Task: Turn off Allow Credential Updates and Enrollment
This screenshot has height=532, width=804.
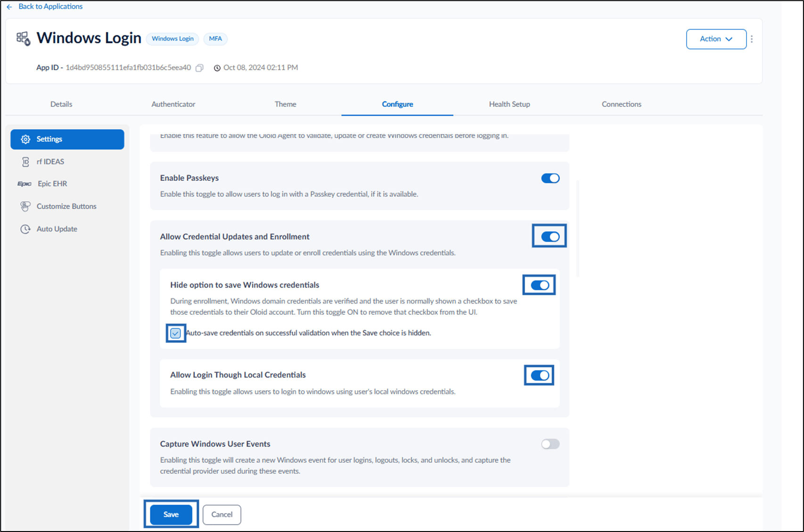Action: point(550,237)
